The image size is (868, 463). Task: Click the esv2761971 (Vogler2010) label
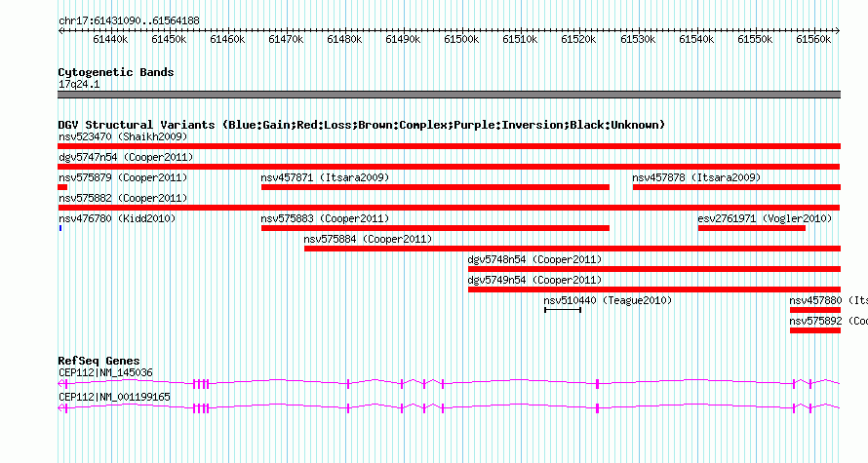(765, 218)
